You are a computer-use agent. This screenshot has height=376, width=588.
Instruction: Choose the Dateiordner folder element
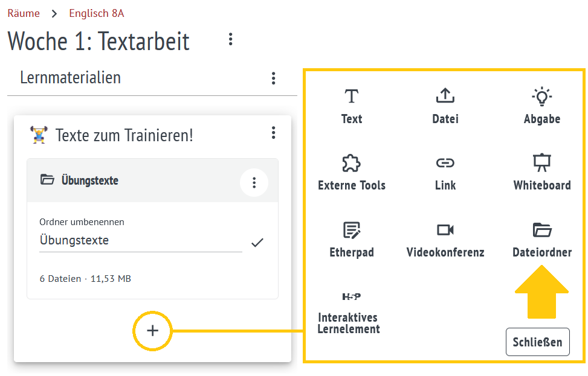[541, 240]
